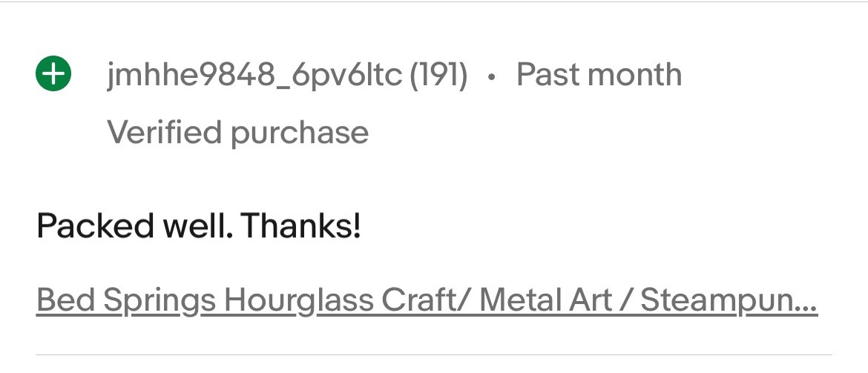Click 'Hourglass' in the item title link
868x373 pixels.
click(x=300, y=300)
